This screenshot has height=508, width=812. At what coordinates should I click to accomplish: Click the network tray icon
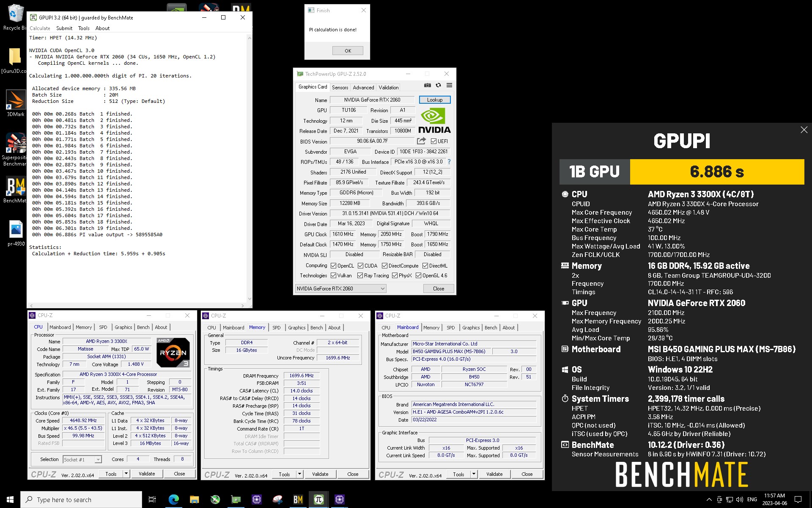click(x=730, y=500)
